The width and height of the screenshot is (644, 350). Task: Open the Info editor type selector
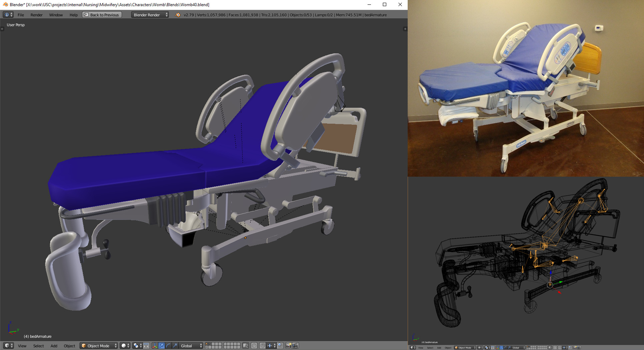[8, 15]
